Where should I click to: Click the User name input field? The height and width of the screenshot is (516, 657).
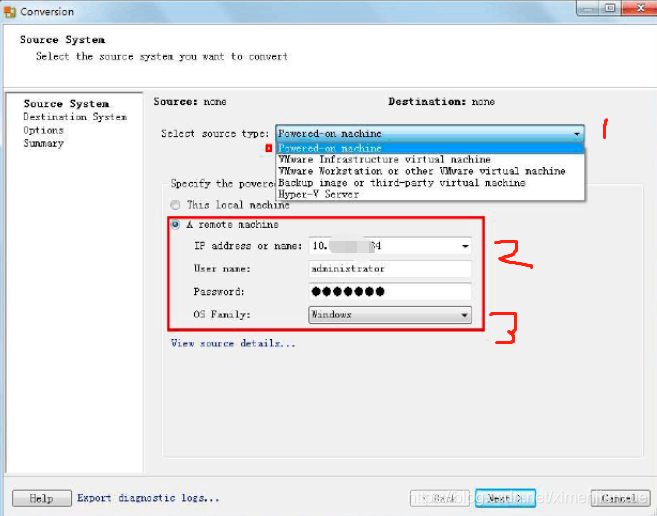click(x=390, y=269)
